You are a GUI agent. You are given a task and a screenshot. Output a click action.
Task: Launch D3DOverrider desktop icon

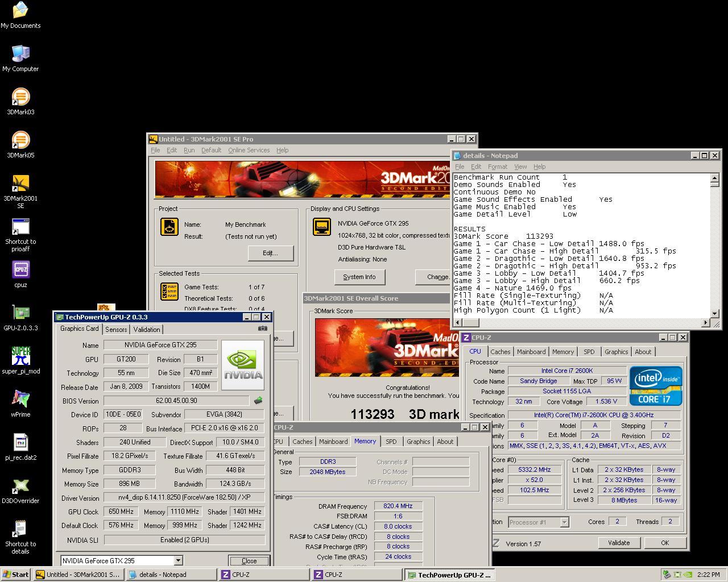pos(20,490)
